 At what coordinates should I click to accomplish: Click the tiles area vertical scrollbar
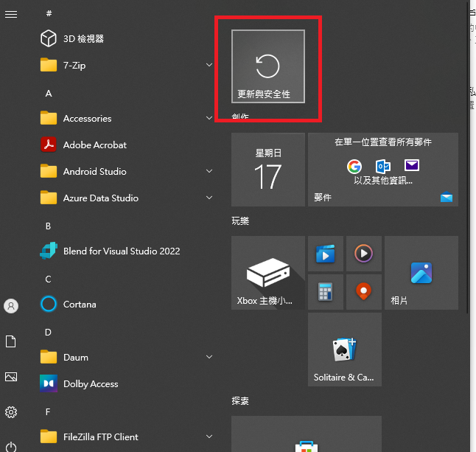(468, 156)
